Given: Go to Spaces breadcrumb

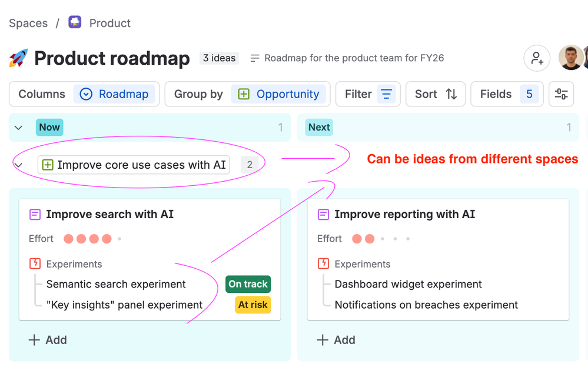Looking at the screenshot, I should coord(28,24).
